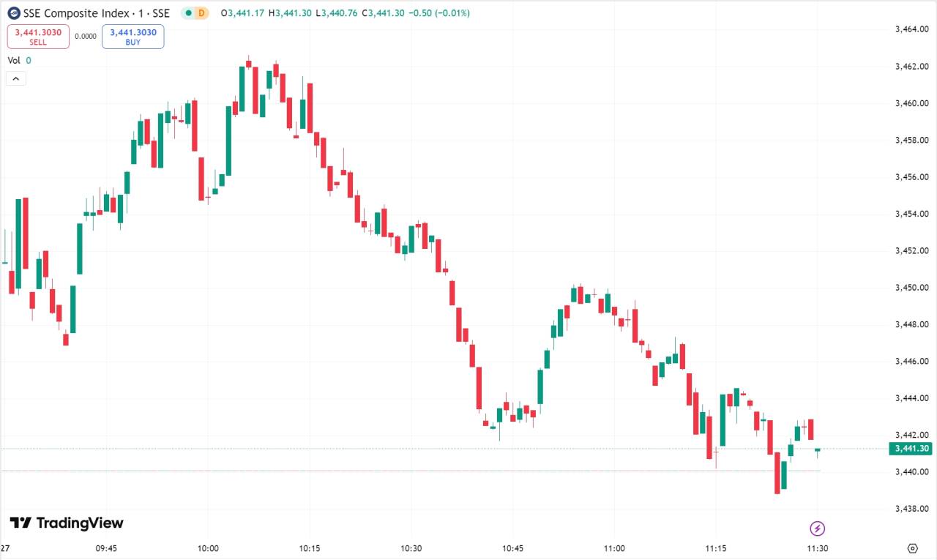Open chart settings gear icon
The width and height of the screenshot is (937, 560).
pyautogui.click(x=912, y=548)
